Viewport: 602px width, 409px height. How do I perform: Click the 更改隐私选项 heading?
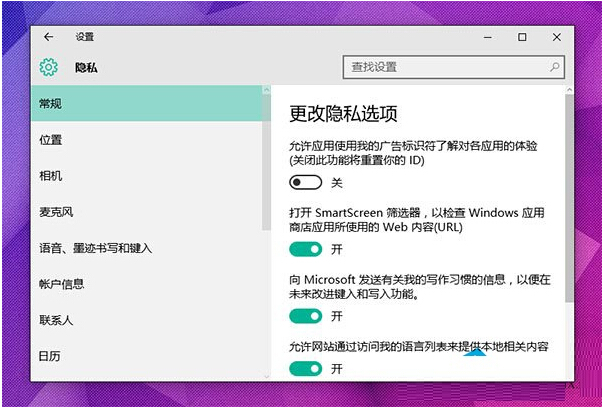(343, 114)
